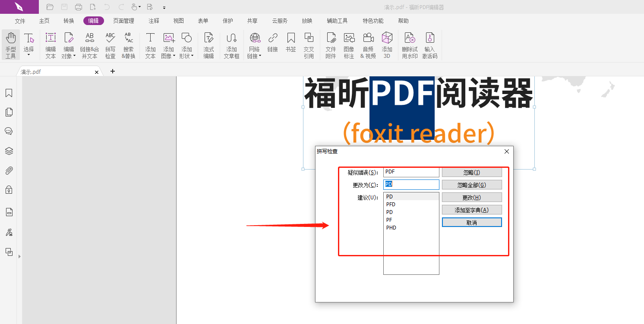Switch to the 页面管理 ribbon tab
This screenshot has height=324, width=644.
[123, 20]
